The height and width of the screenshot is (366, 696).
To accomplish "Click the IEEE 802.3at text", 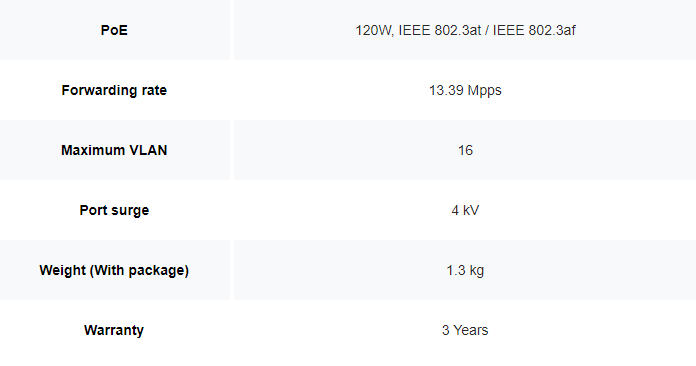I will (x=439, y=30).
